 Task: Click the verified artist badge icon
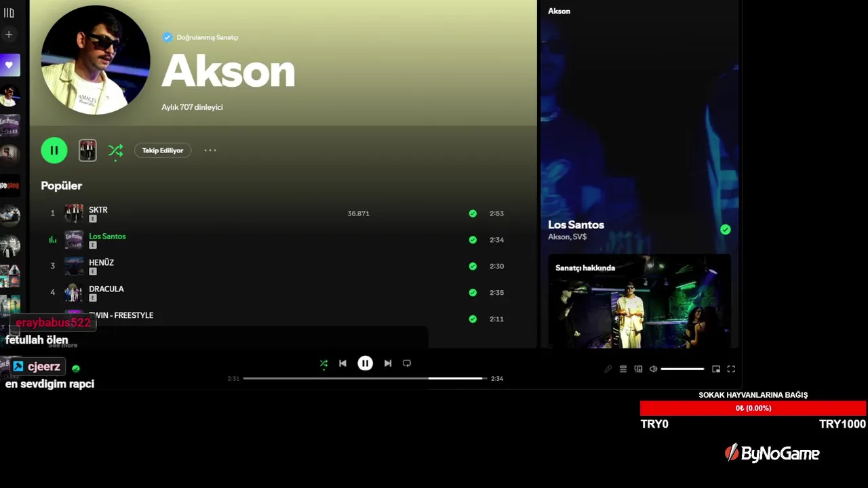[167, 37]
